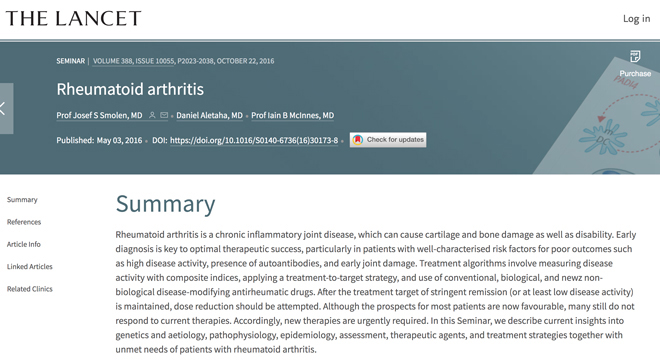Click the Purchase text label
The height and width of the screenshot is (362, 660).
pyautogui.click(x=635, y=74)
